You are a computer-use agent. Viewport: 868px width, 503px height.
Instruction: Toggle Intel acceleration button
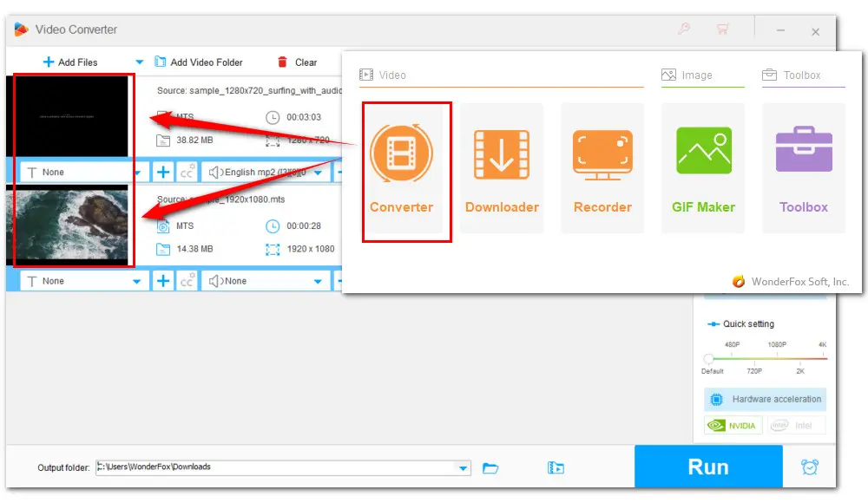tap(795, 426)
